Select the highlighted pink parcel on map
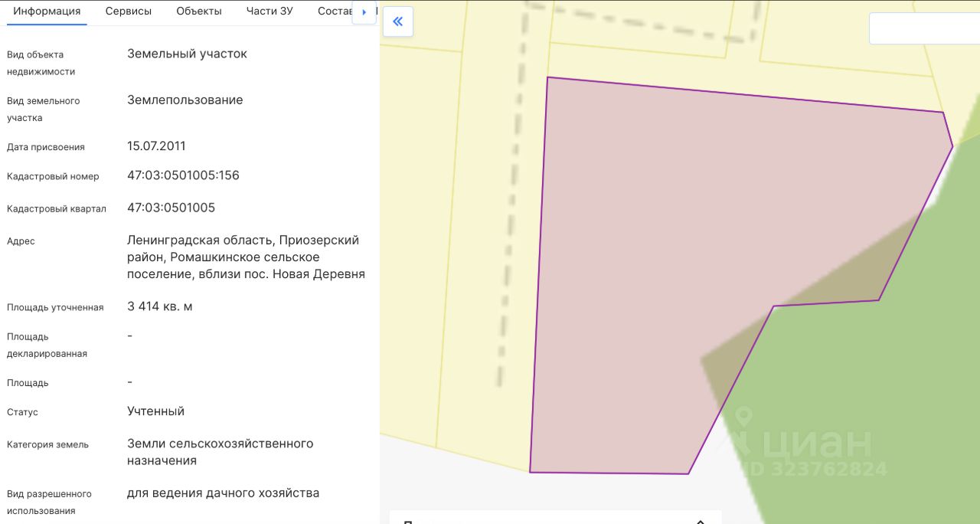Screen dimensions: 980x524 [689, 253]
